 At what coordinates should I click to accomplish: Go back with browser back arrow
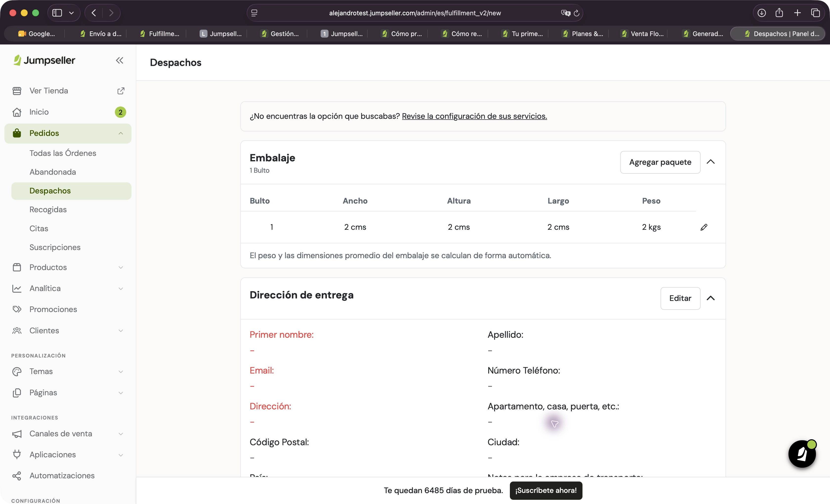pos(94,13)
